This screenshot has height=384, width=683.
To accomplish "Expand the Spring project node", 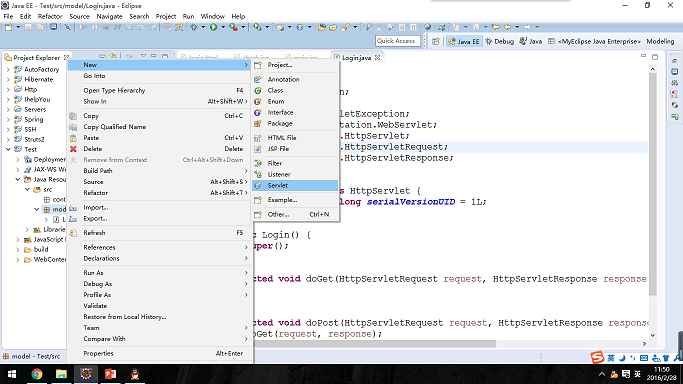I will (8, 120).
